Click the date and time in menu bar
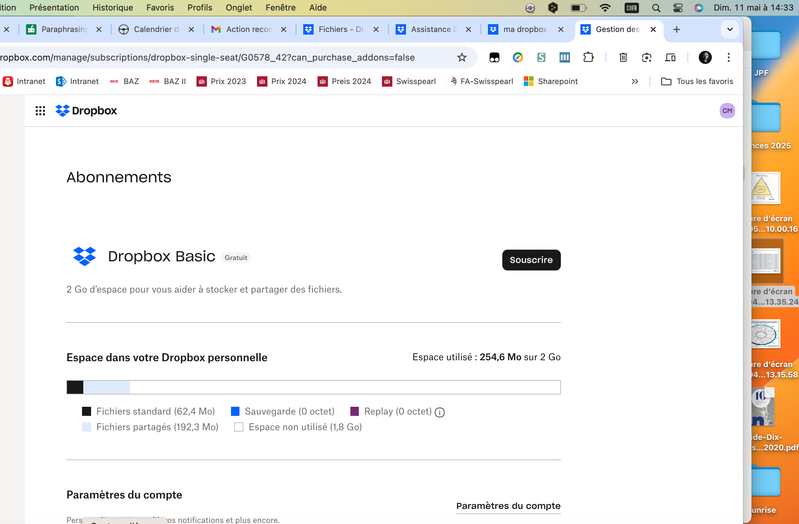 [754, 8]
